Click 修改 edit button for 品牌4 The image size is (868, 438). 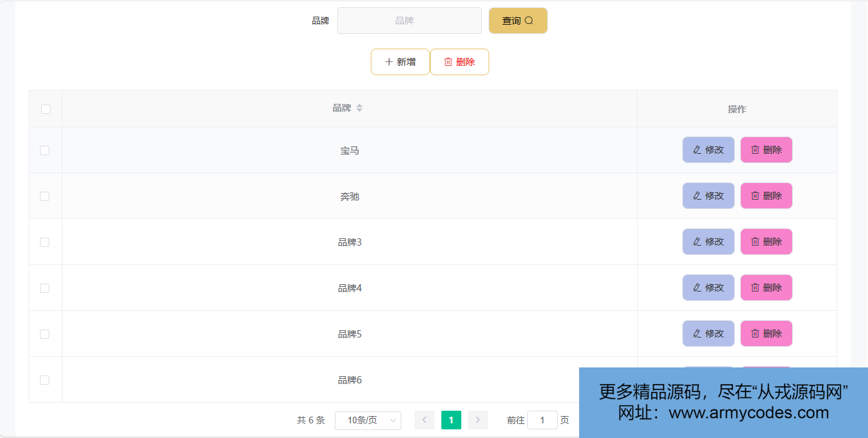(708, 288)
